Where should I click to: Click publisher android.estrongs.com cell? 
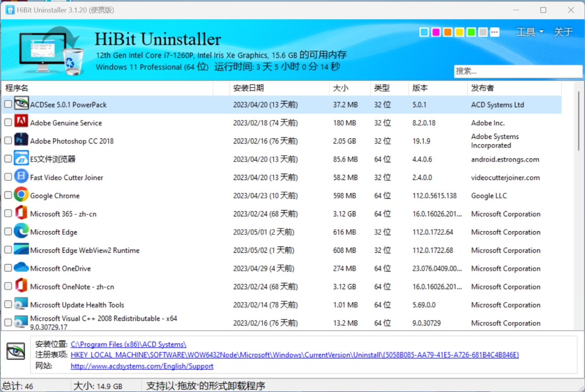pyautogui.click(x=505, y=159)
